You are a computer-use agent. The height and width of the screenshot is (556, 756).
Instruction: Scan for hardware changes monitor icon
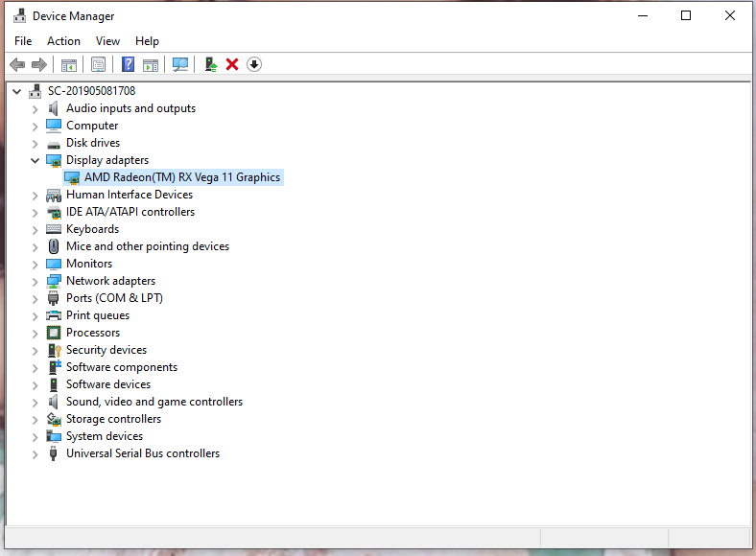[x=180, y=64]
